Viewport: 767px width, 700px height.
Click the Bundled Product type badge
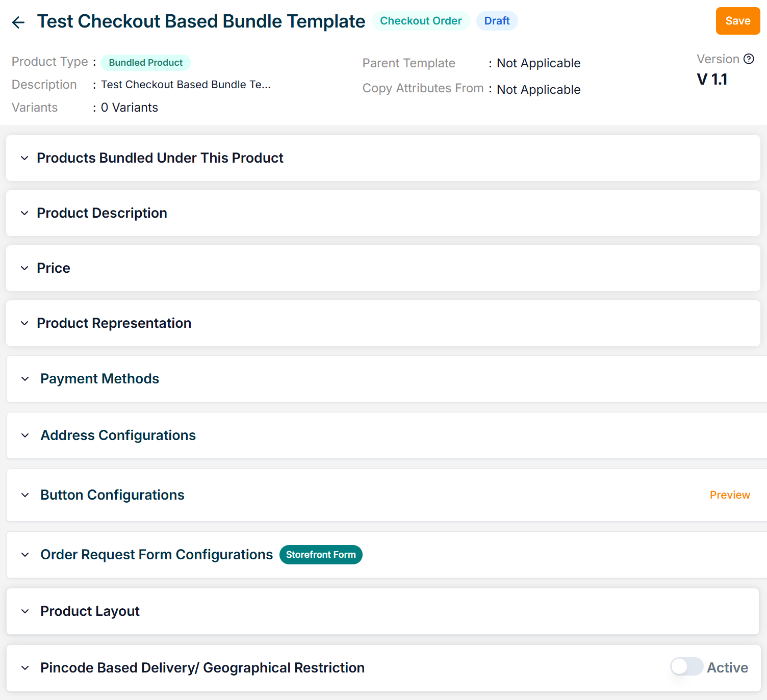(145, 63)
